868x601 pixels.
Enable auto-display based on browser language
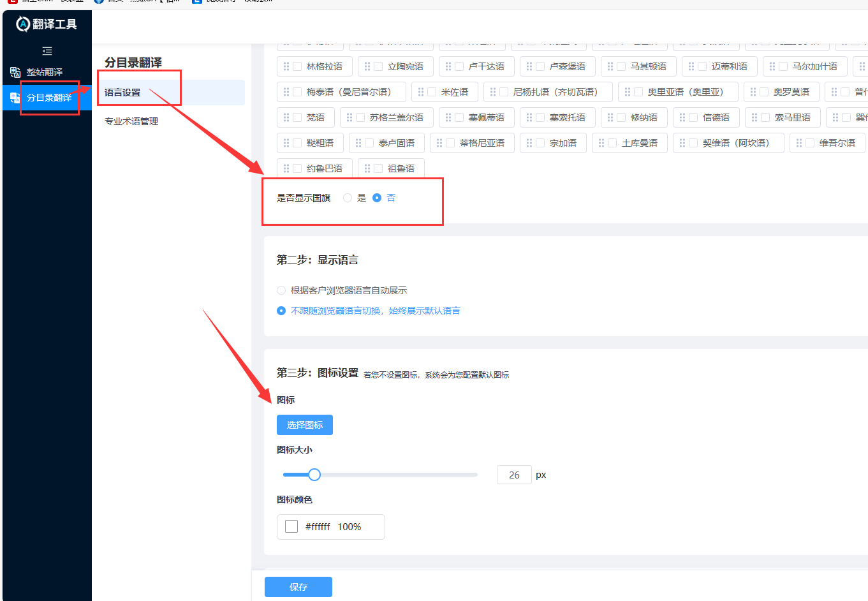pos(281,290)
